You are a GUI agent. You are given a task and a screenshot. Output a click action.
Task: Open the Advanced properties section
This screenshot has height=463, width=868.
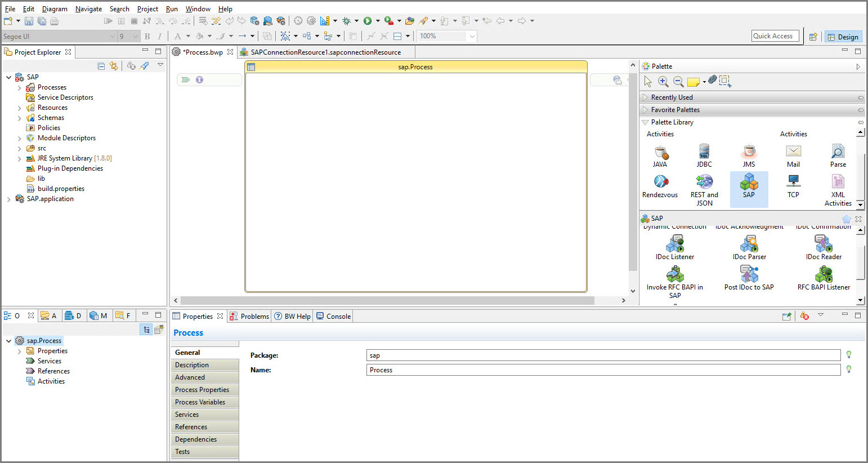[x=205, y=377]
